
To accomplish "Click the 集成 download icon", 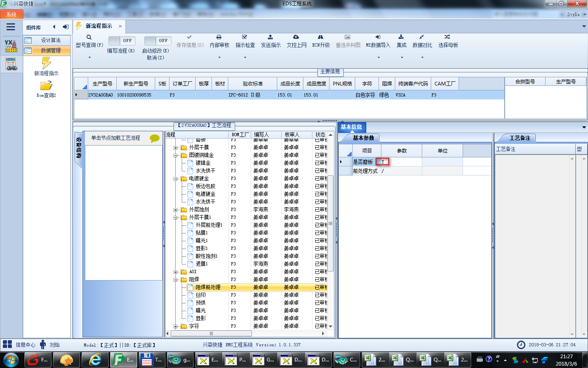I will 401,37.
